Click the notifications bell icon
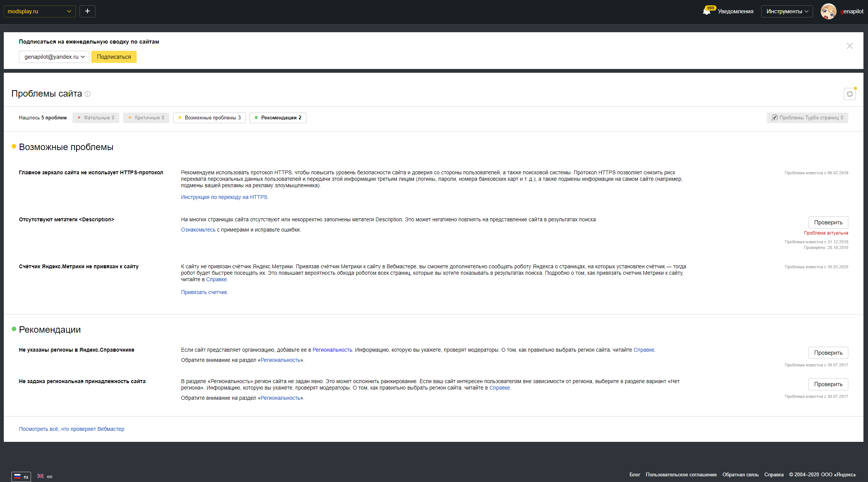 707,11
